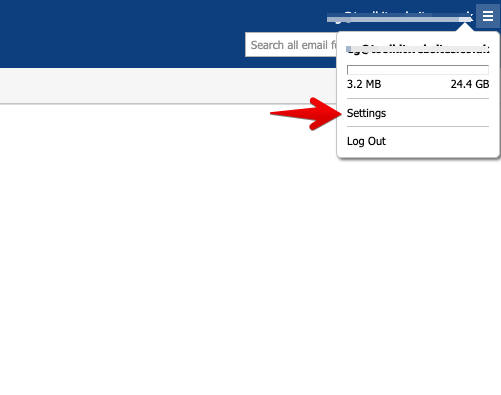The image size is (501, 395).
Task: Click the storage usage progress bar
Action: pos(418,70)
